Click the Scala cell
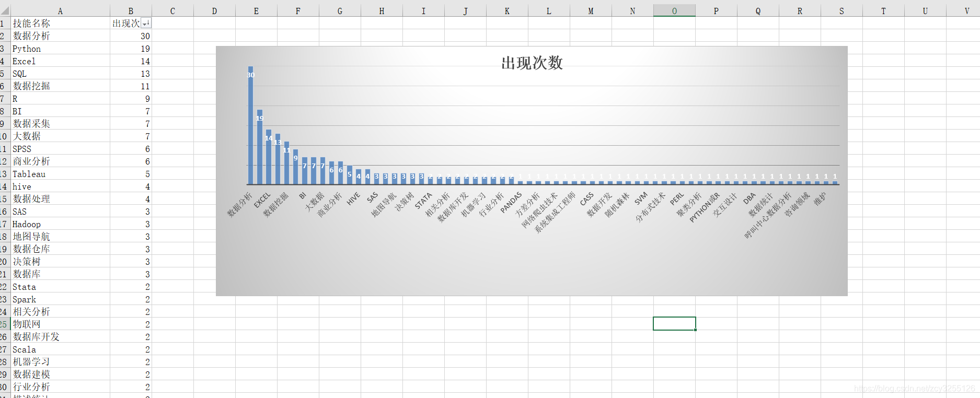This screenshot has width=980, height=398. pyautogui.click(x=60, y=349)
